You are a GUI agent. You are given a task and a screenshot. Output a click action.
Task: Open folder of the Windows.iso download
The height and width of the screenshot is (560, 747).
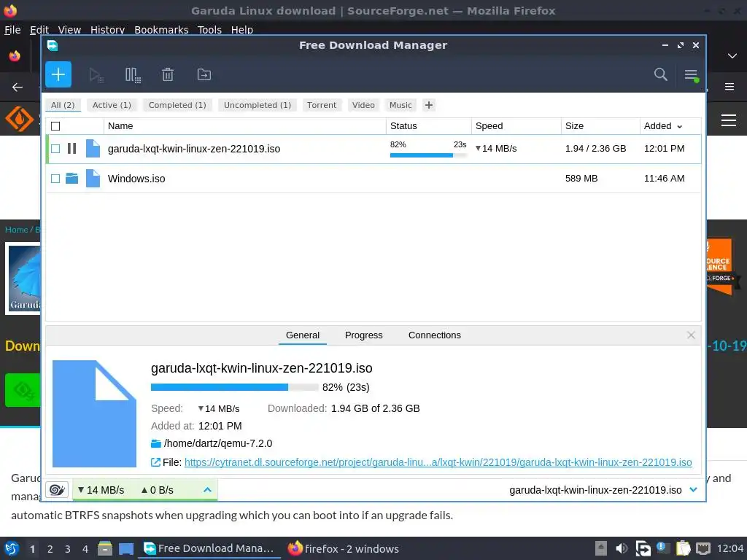click(72, 179)
